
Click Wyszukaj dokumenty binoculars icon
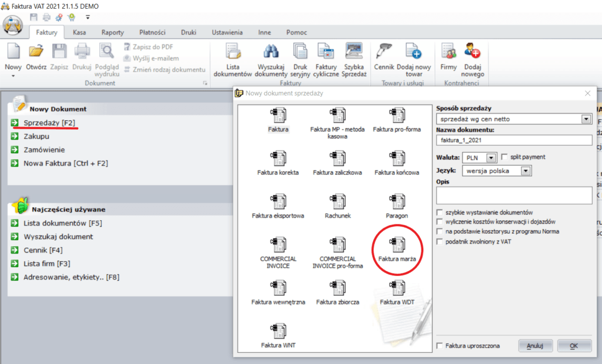point(272,53)
